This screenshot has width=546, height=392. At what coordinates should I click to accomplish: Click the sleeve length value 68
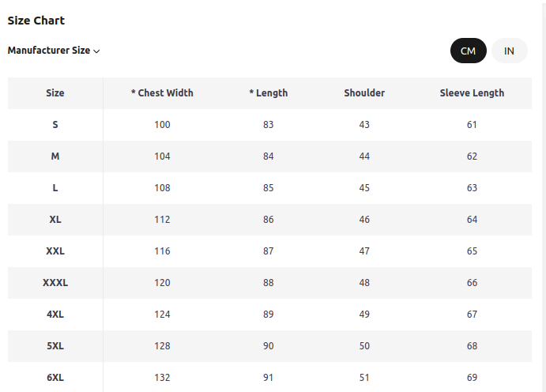click(472, 346)
